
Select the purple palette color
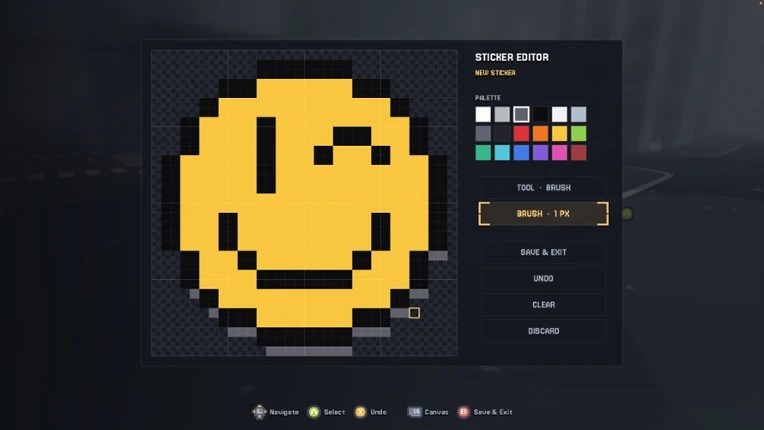(x=540, y=152)
